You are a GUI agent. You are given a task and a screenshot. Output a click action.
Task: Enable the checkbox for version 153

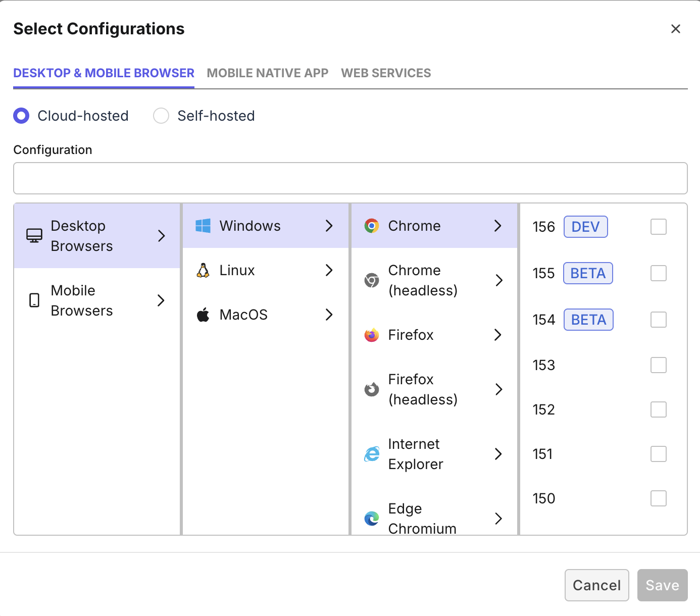(x=659, y=365)
